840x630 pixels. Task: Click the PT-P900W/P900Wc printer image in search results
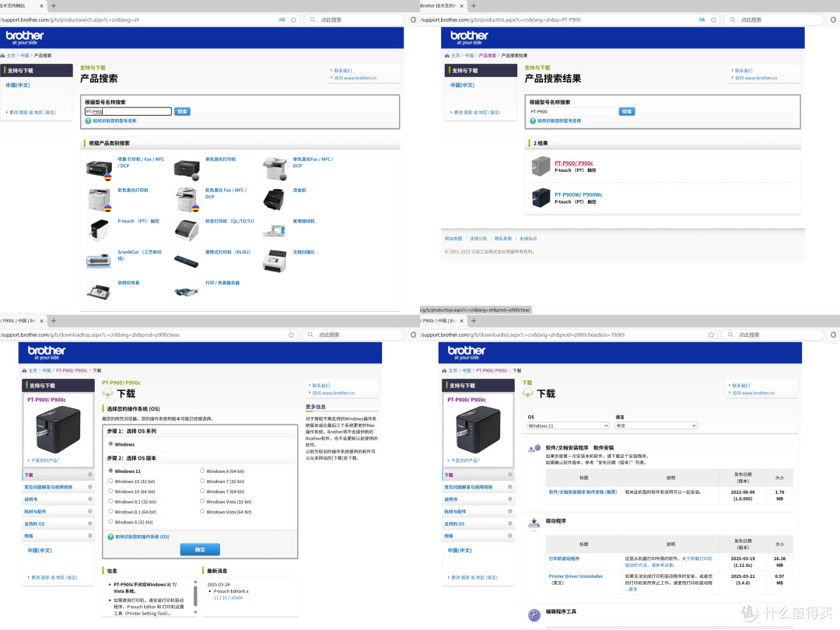[x=541, y=198]
